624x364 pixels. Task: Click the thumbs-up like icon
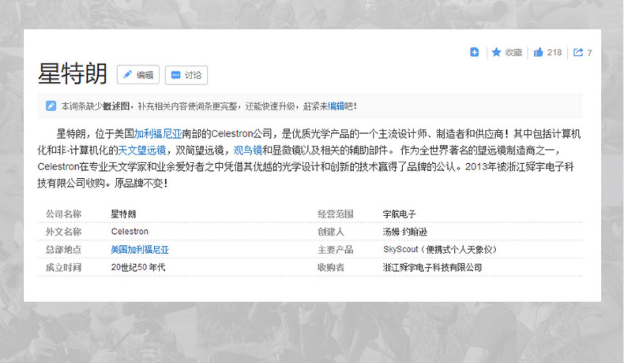click(538, 52)
